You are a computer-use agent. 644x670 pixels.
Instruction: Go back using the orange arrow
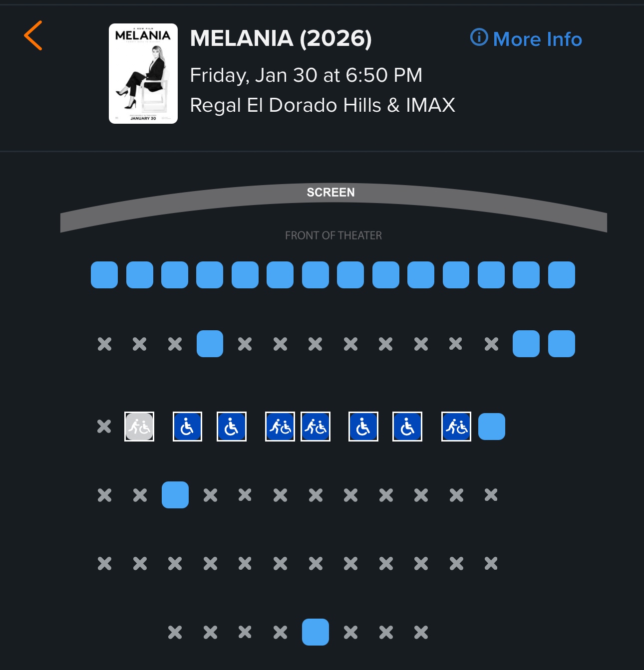click(33, 35)
